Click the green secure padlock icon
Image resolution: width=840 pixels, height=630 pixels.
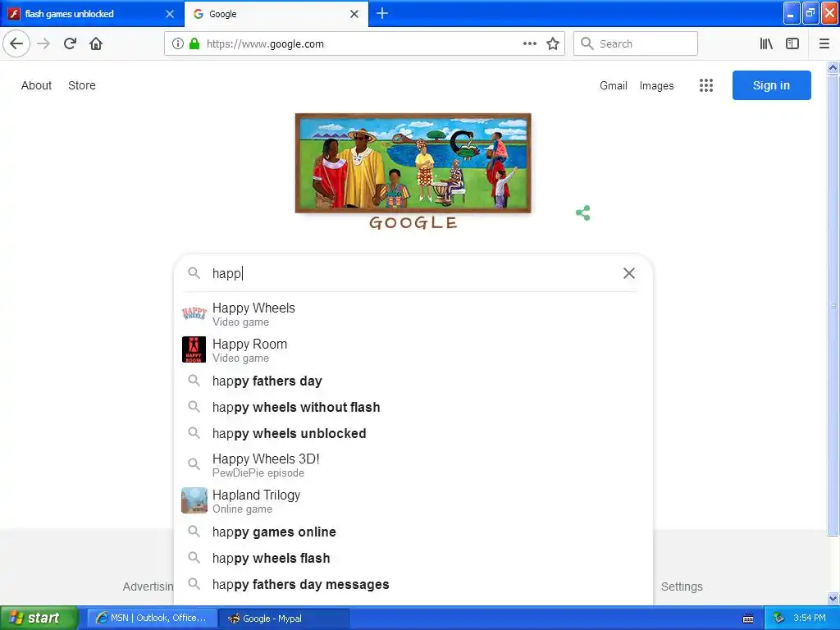194,44
